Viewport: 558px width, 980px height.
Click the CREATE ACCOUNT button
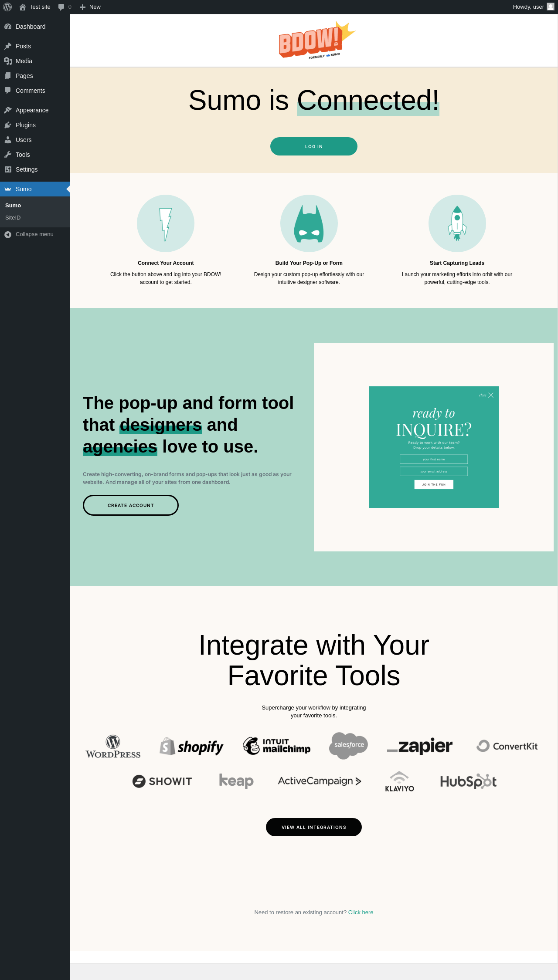click(131, 505)
